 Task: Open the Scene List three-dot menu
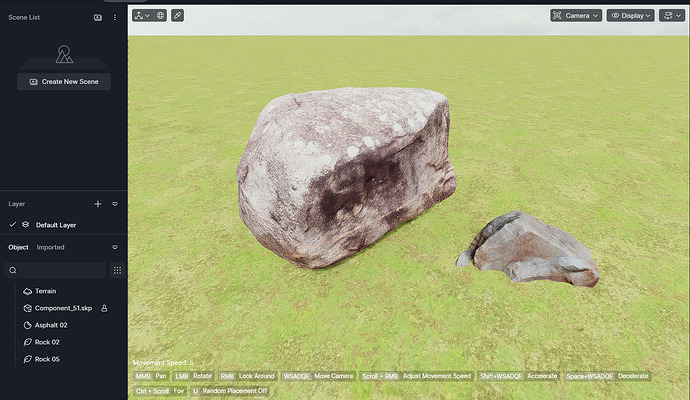tap(115, 17)
